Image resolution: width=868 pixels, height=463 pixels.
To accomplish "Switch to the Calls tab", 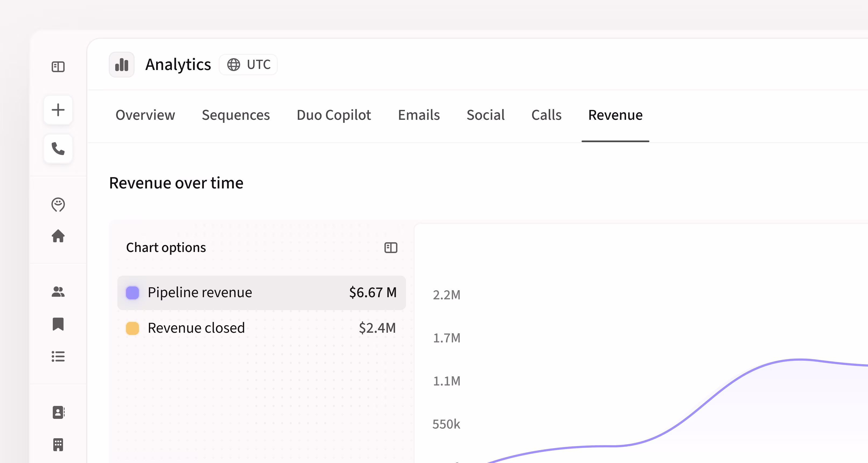I will [546, 115].
